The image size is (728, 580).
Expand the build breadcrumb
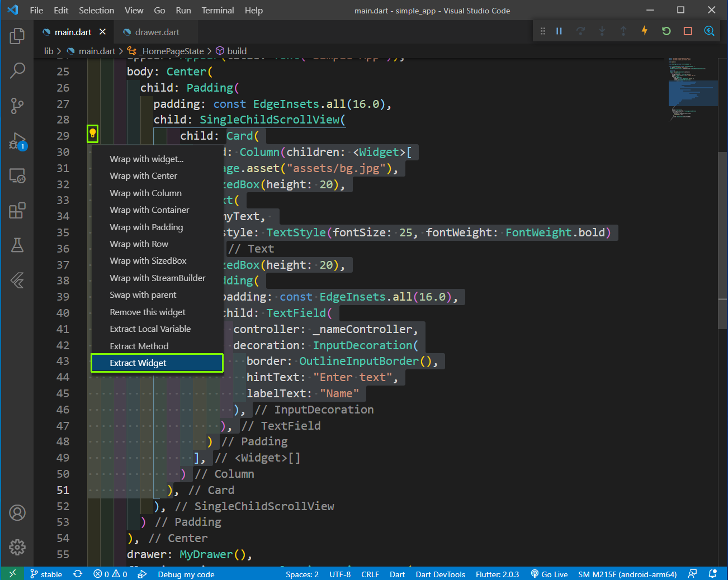pos(231,51)
